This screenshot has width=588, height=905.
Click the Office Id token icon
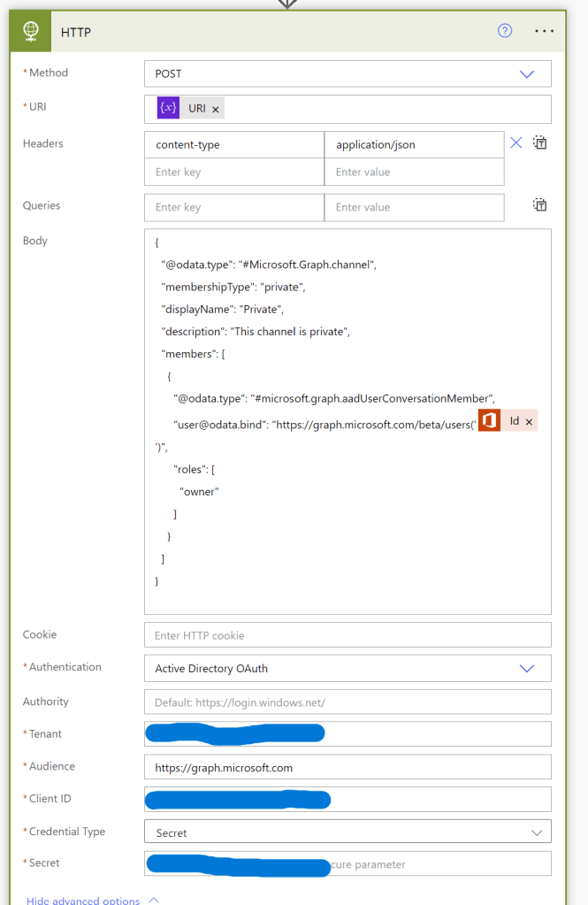489,422
